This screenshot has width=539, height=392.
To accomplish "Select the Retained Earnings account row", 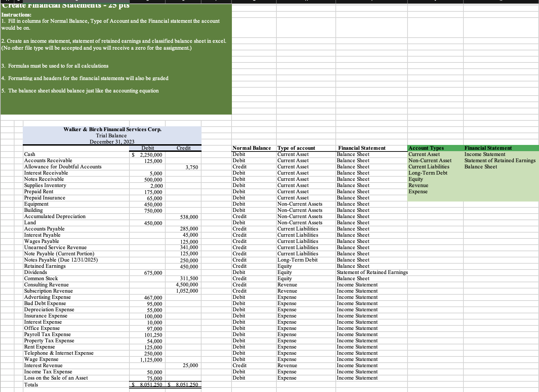I will (x=45, y=266).
